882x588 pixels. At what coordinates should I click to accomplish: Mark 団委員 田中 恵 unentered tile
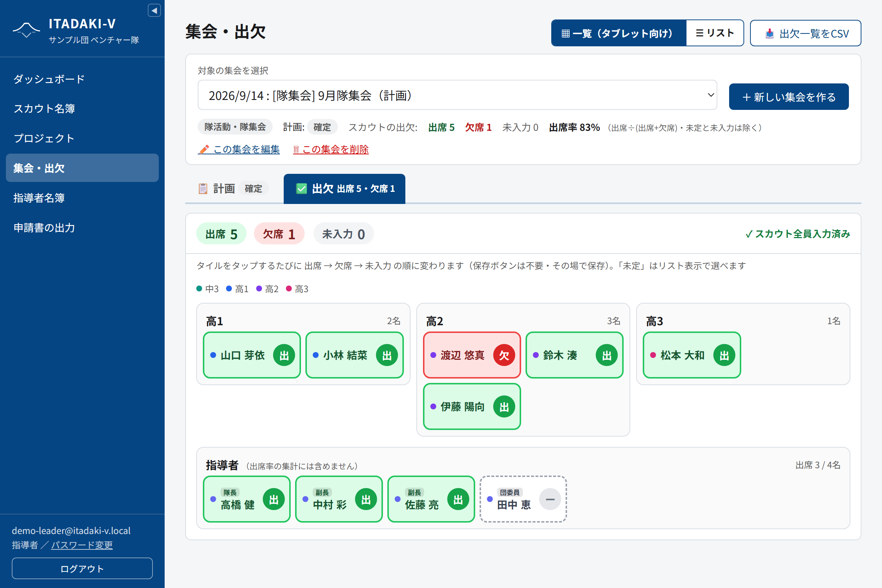tap(523, 499)
